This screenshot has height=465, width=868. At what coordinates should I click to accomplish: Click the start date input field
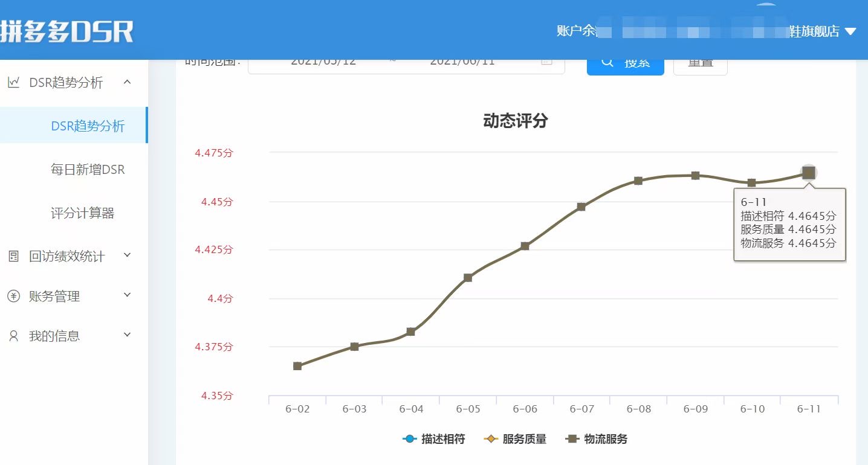pos(323,62)
